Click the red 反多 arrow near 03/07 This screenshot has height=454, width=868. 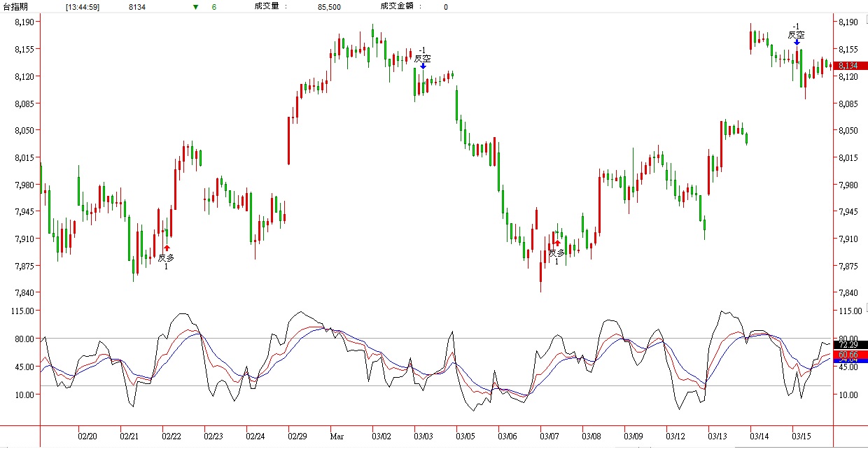click(x=557, y=243)
